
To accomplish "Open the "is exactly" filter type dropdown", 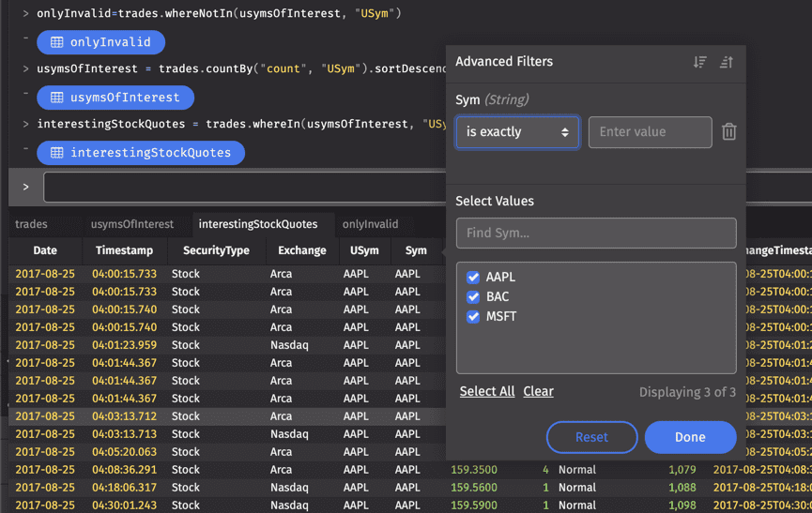I will [517, 132].
